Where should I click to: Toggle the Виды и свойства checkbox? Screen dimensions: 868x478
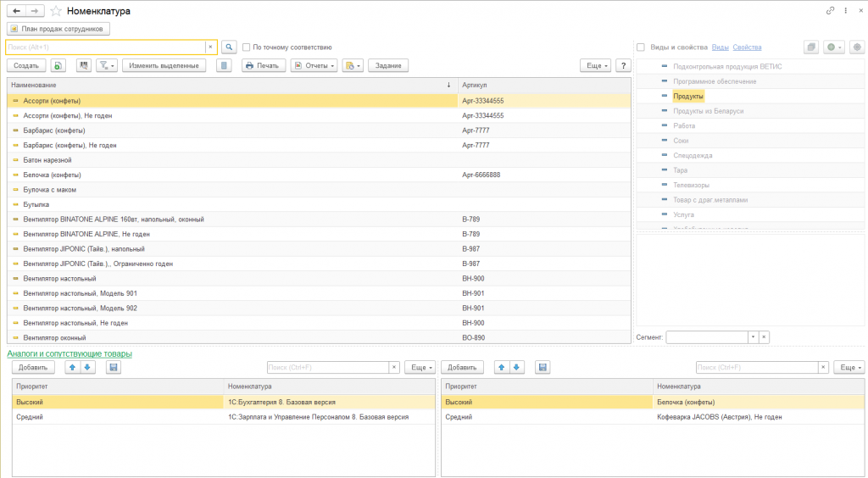pyautogui.click(x=641, y=47)
